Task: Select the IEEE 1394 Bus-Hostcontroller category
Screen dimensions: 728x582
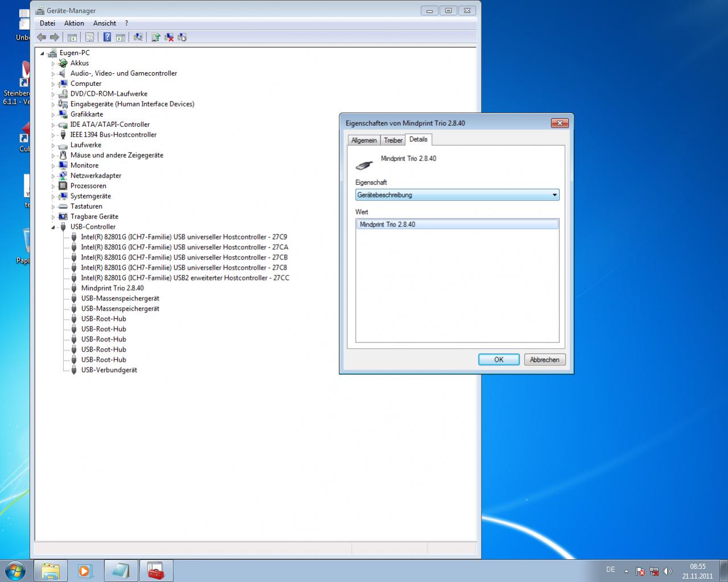Action: click(x=113, y=135)
